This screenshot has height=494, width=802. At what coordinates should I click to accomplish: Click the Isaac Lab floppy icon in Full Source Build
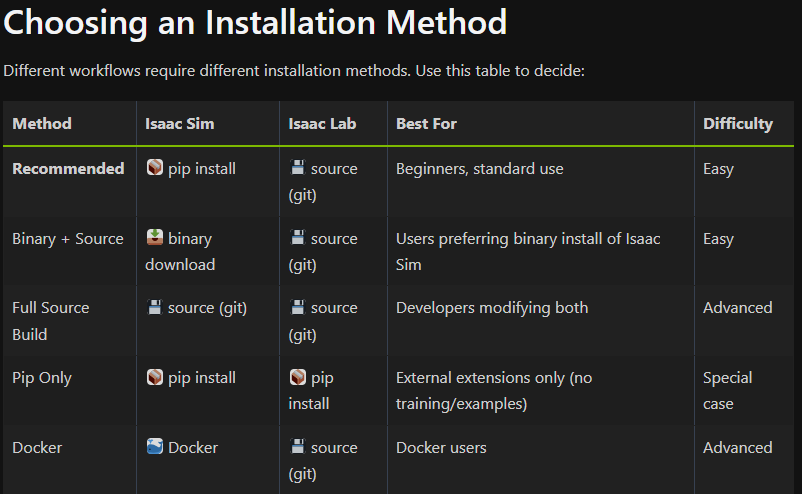coord(298,307)
